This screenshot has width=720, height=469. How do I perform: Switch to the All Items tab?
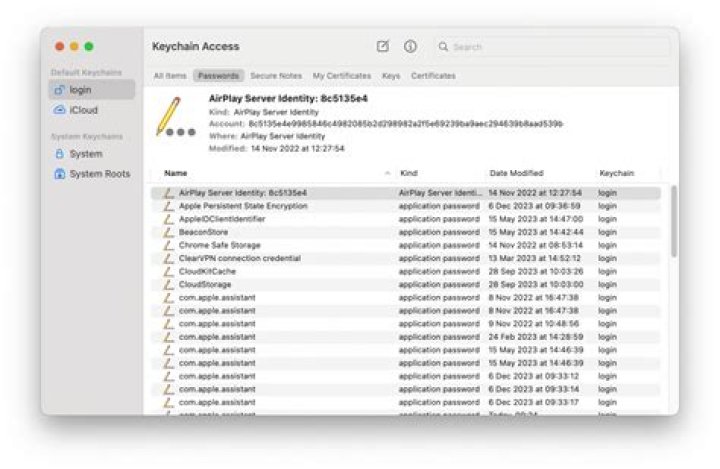click(170, 76)
